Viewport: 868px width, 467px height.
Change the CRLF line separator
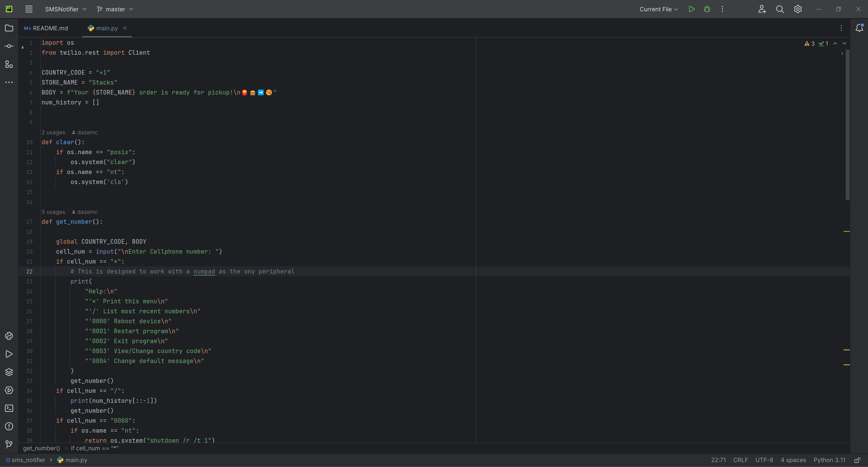(x=740, y=460)
